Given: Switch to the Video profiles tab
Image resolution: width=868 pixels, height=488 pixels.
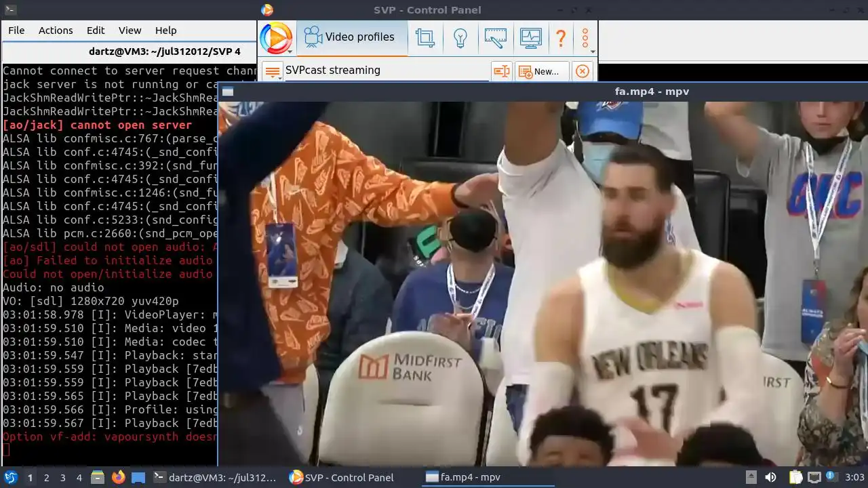Looking at the screenshot, I should coord(351,37).
